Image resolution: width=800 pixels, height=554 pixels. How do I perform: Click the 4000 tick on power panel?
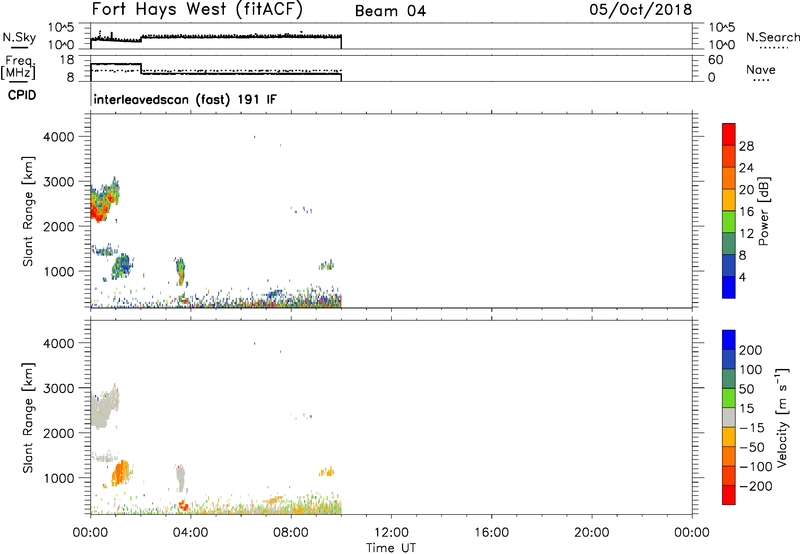(59, 137)
